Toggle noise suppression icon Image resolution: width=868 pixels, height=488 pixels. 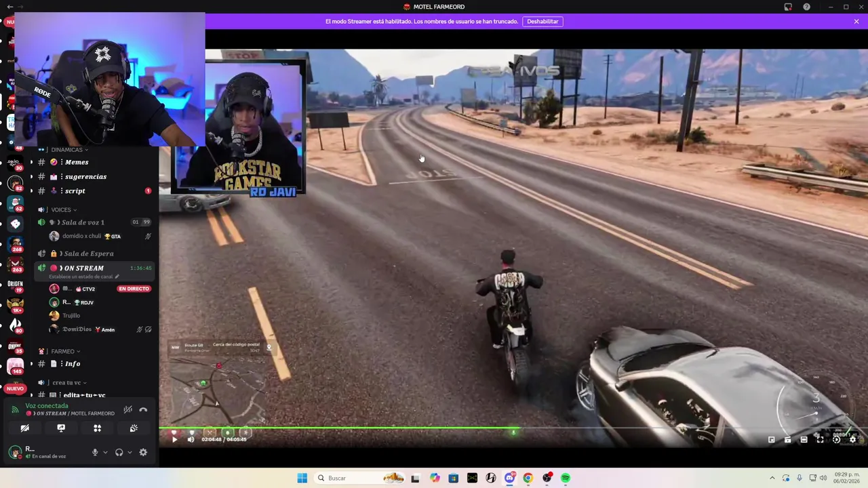tap(127, 410)
